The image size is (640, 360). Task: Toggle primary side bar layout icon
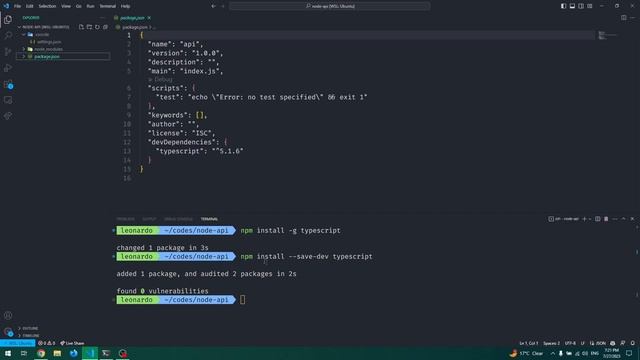563,6
